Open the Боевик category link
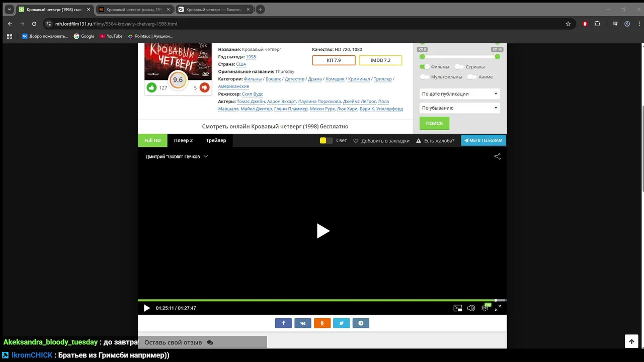The image size is (644, 362). [x=274, y=79]
